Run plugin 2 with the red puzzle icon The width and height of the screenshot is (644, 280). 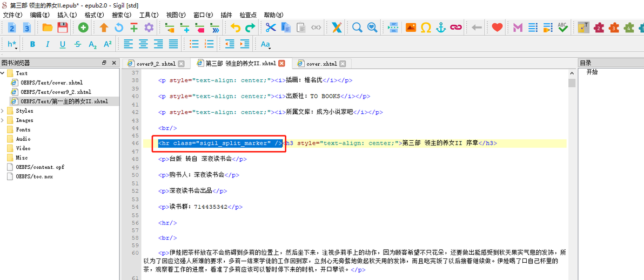pos(599,28)
